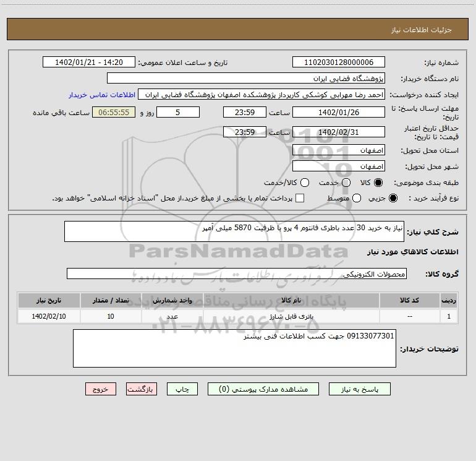Image resolution: width=476 pixels, height=461 pixels.
Task: Click the remaining days field showing 5
Action: (178, 112)
